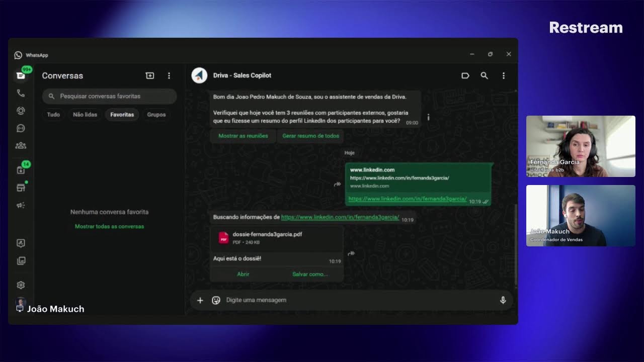Open the underlined LinkedIn link in the sent bubble
Image resolution: width=644 pixels, height=362 pixels.
[x=408, y=199]
